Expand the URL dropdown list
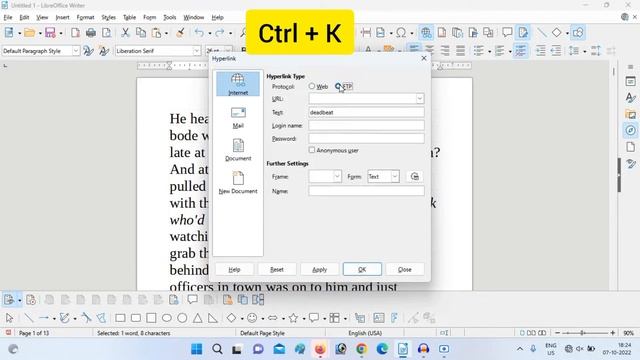Screen dimensions: 640x360 coord(420,99)
